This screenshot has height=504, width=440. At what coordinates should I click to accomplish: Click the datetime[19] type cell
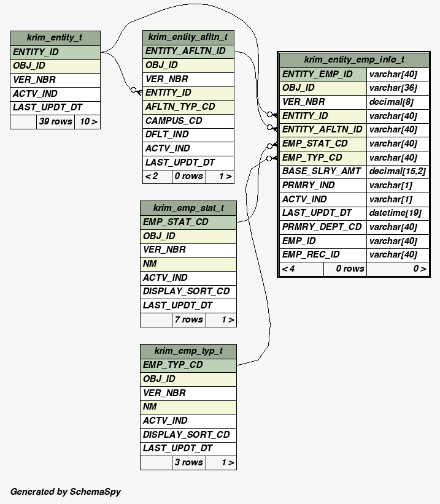pyautogui.click(x=398, y=213)
